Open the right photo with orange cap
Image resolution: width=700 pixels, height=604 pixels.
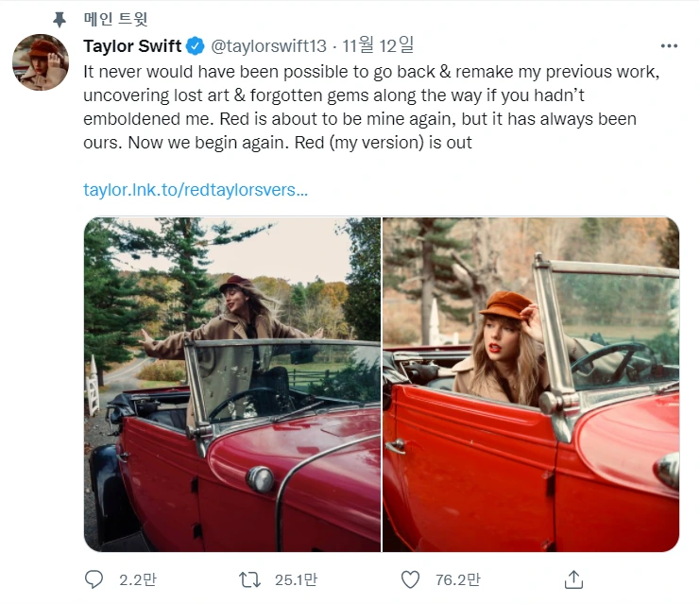[531, 385]
